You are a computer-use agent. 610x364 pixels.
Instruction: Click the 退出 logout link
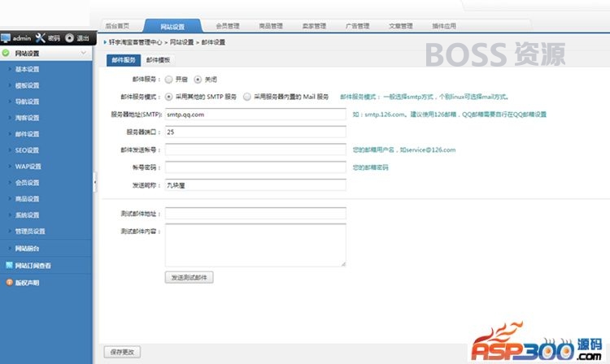click(83, 38)
